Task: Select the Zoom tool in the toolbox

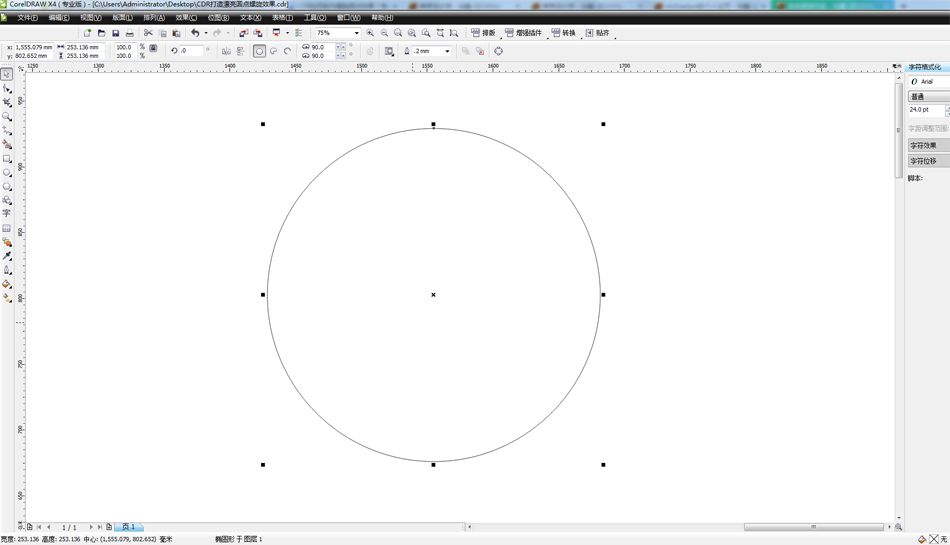Action: click(x=7, y=117)
